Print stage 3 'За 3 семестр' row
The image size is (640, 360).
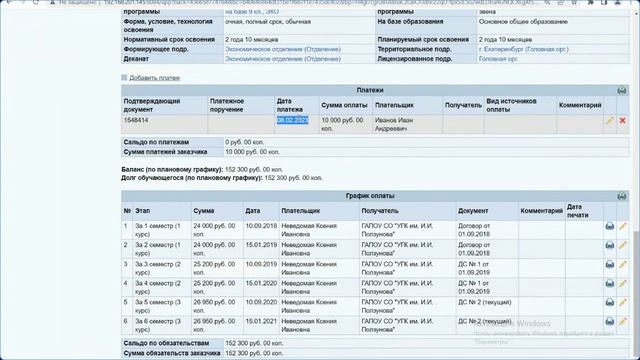[x=609, y=264]
